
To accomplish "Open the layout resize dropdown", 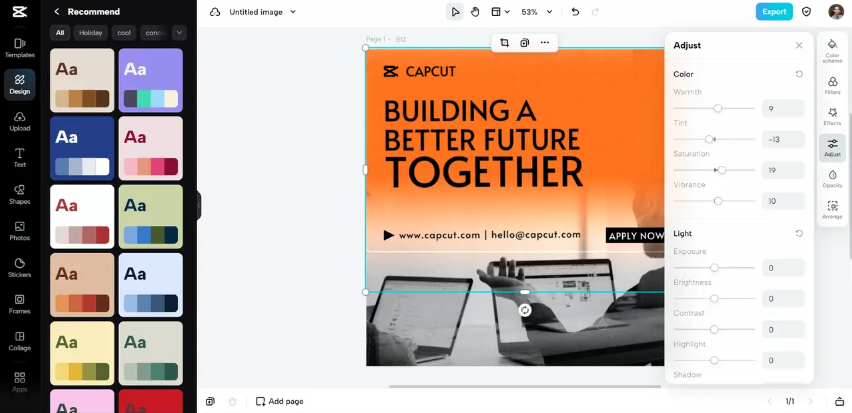I will (500, 11).
